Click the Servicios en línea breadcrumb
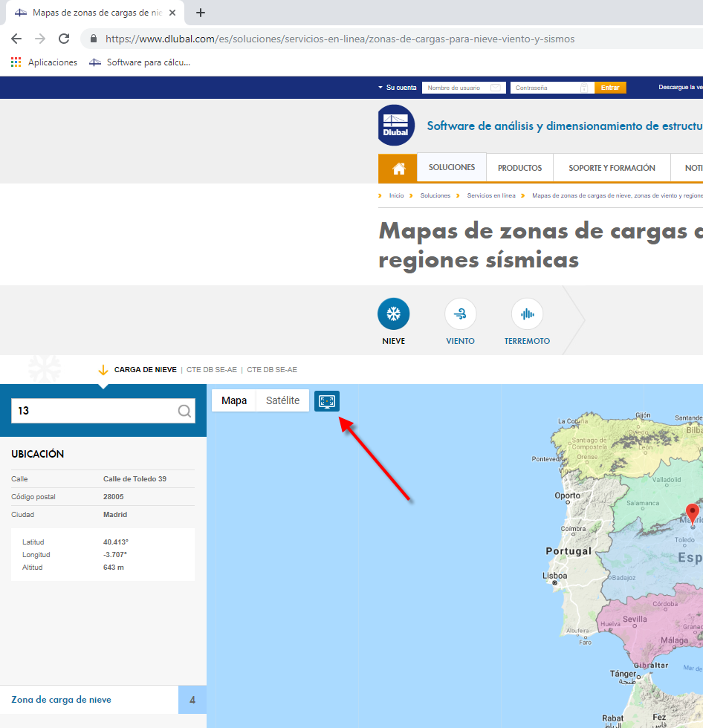This screenshot has width=703, height=728. (x=490, y=195)
